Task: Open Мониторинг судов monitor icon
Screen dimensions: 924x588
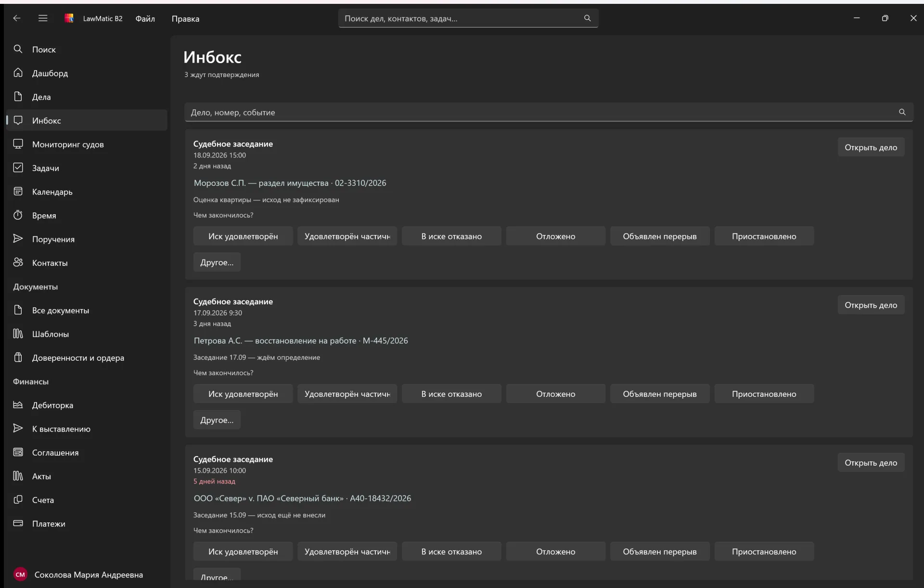Action: pyautogui.click(x=18, y=144)
